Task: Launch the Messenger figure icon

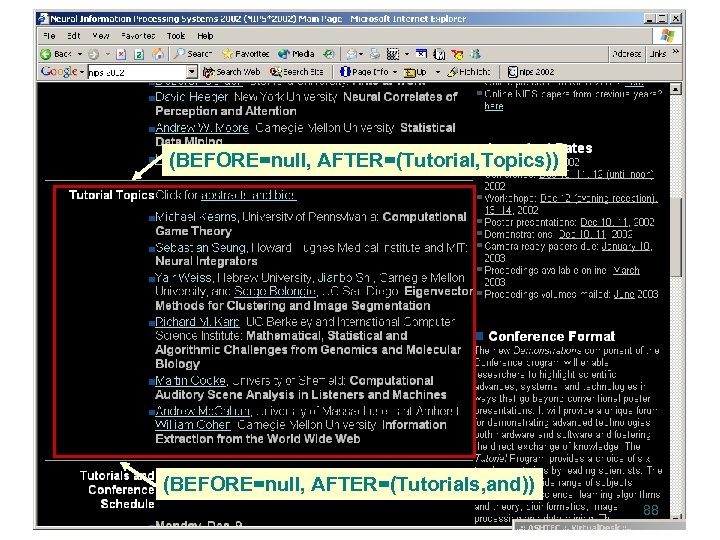Action: [x=475, y=54]
